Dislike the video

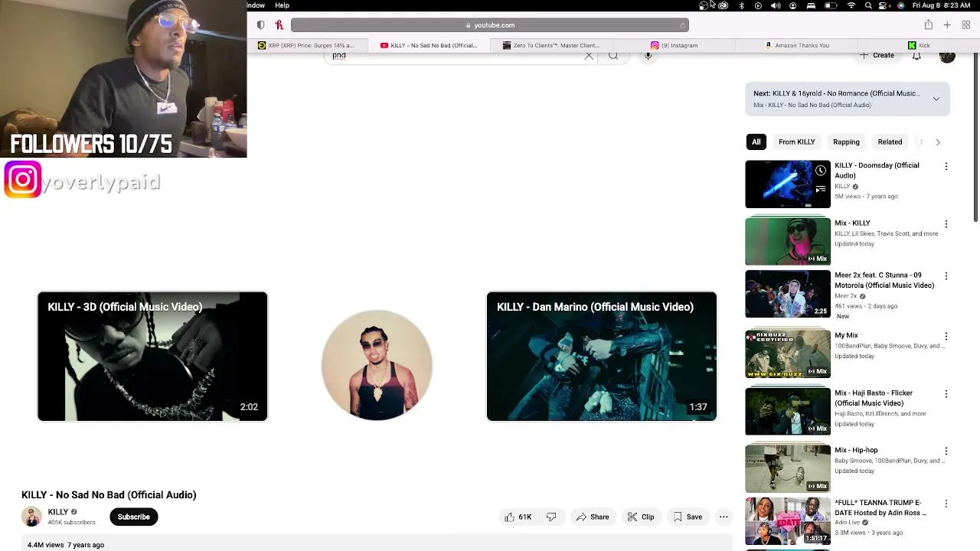coord(551,517)
